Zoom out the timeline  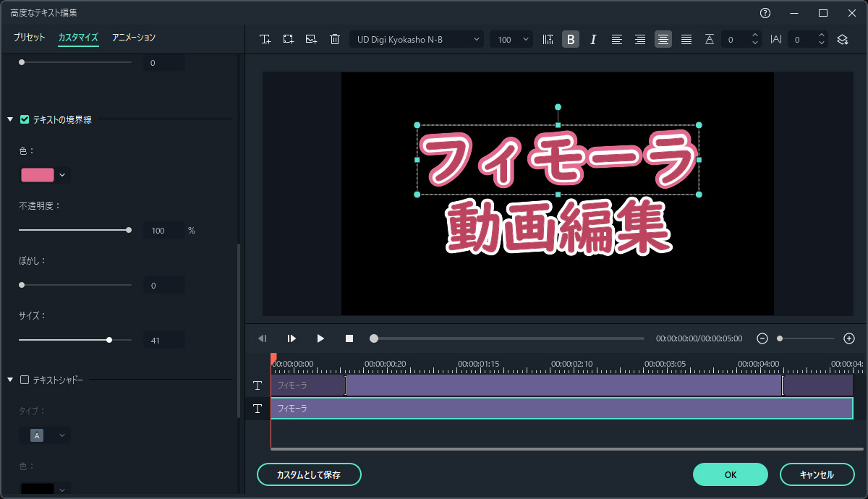point(762,338)
